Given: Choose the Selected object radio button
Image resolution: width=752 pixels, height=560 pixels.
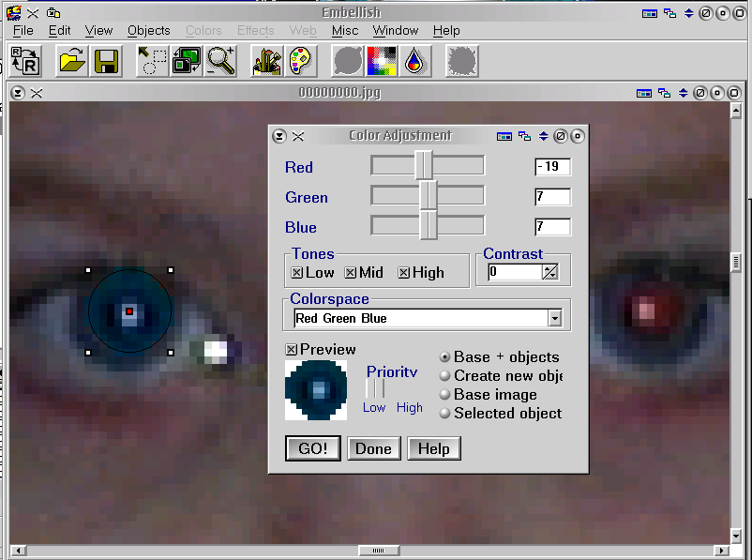Looking at the screenshot, I should 445,414.
